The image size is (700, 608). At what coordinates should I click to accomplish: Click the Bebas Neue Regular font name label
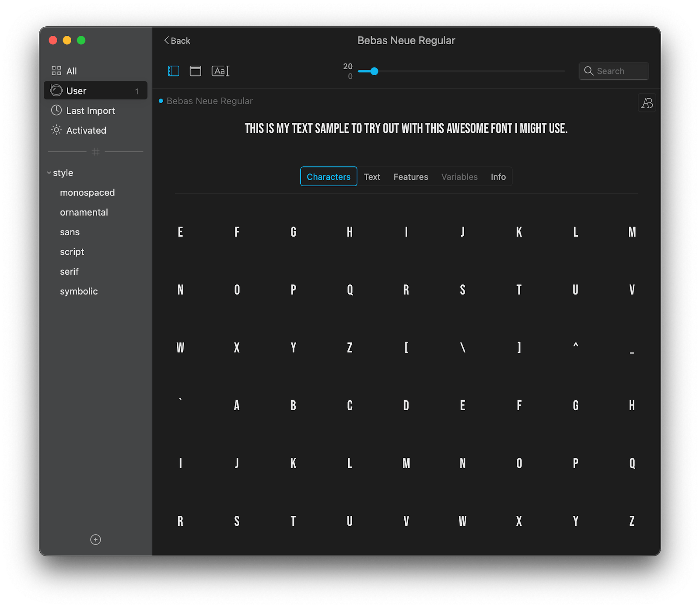click(x=210, y=101)
